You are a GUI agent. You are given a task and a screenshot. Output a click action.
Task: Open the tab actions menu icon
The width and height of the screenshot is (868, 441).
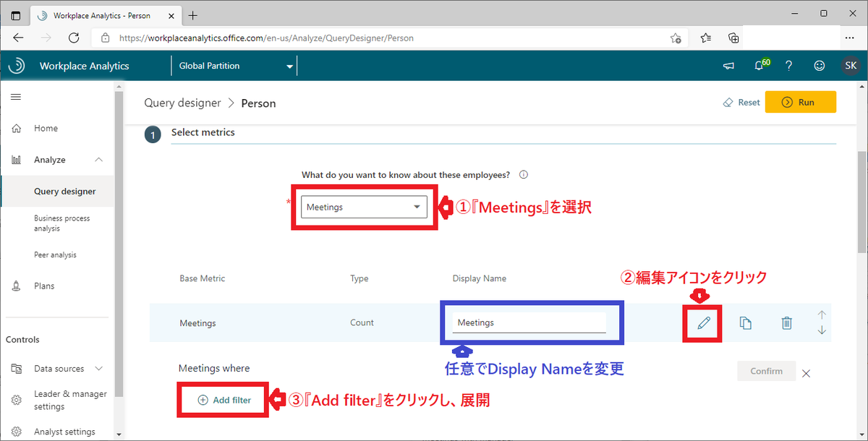tap(16, 15)
